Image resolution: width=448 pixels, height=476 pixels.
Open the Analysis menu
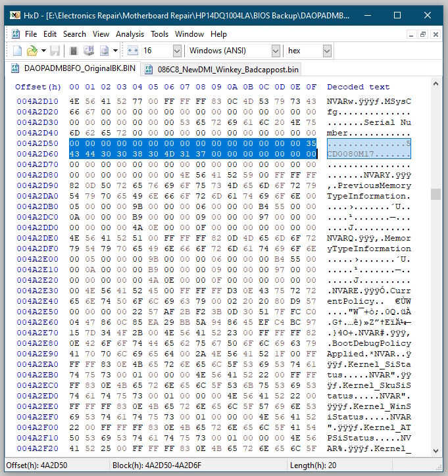coord(130,34)
